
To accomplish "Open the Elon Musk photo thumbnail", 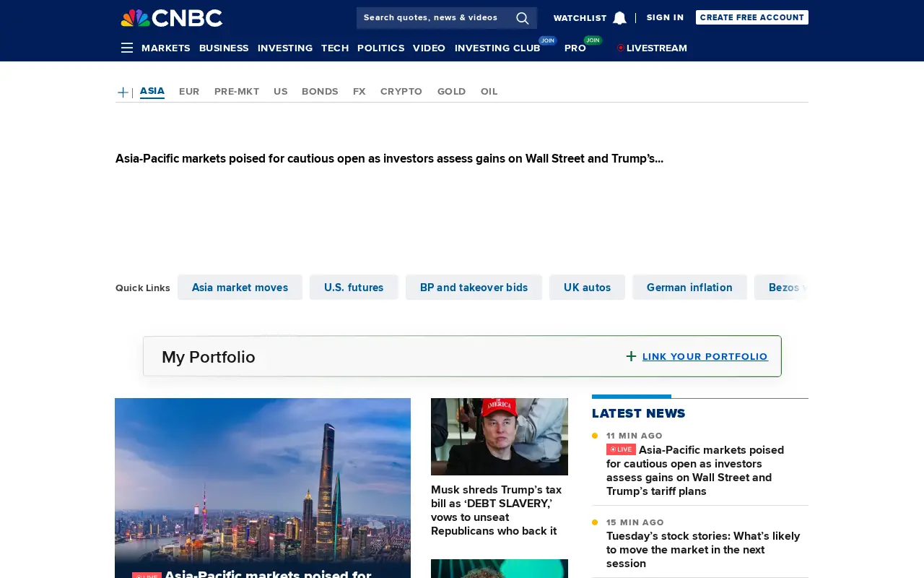I will pyautogui.click(x=500, y=436).
